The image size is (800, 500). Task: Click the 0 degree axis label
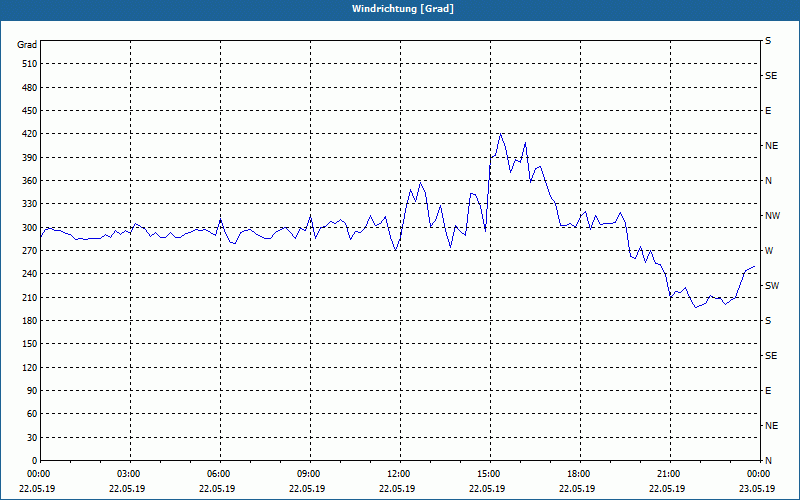[34, 461]
